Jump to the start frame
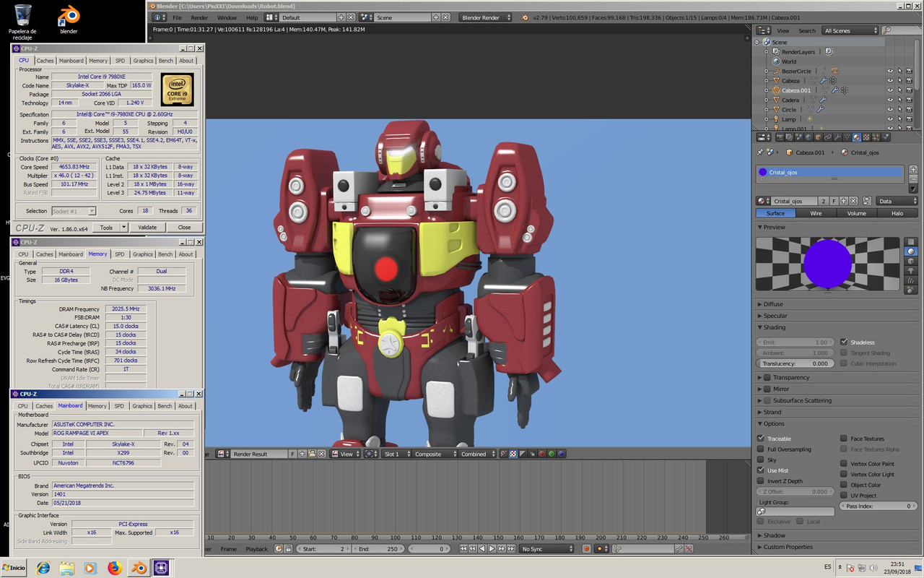This screenshot has width=924, height=578. coord(463,549)
